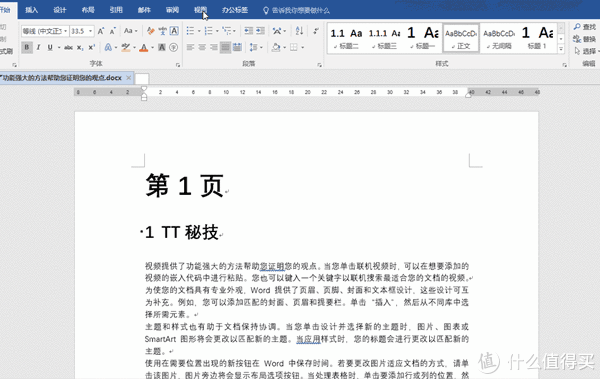Click the Multilevel List icon
This screenshot has width=600, height=379.
[x=227, y=31]
